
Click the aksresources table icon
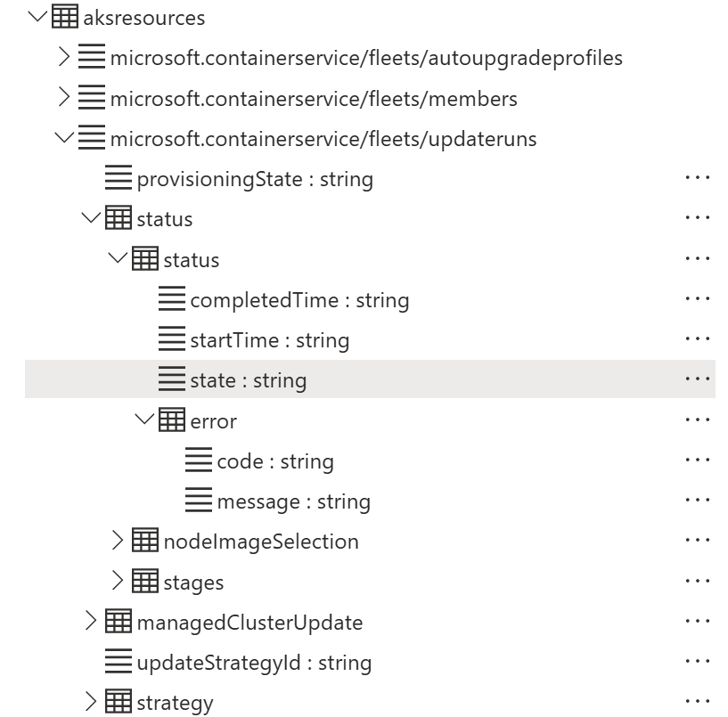(x=65, y=17)
